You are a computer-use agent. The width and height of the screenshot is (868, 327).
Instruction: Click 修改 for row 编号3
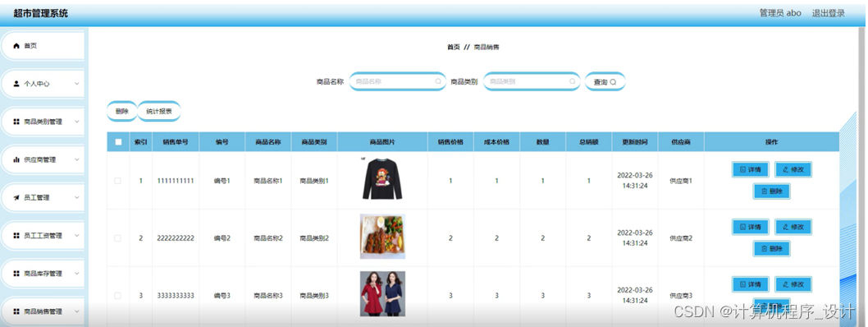[x=793, y=284]
